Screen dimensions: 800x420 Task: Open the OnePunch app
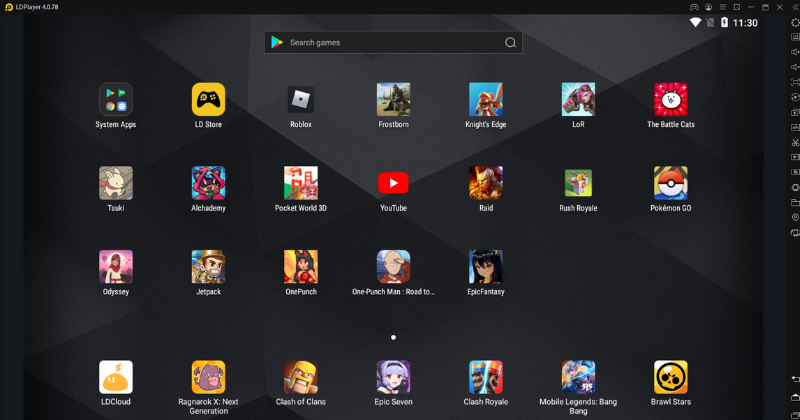301,266
